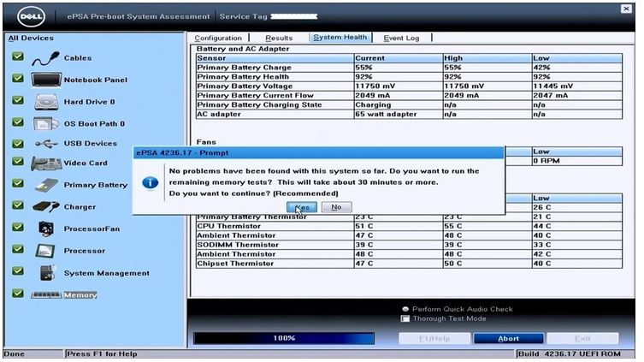Select the Hard Drive 0 label
This screenshot has height=362, width=644.
pos(89,102)
